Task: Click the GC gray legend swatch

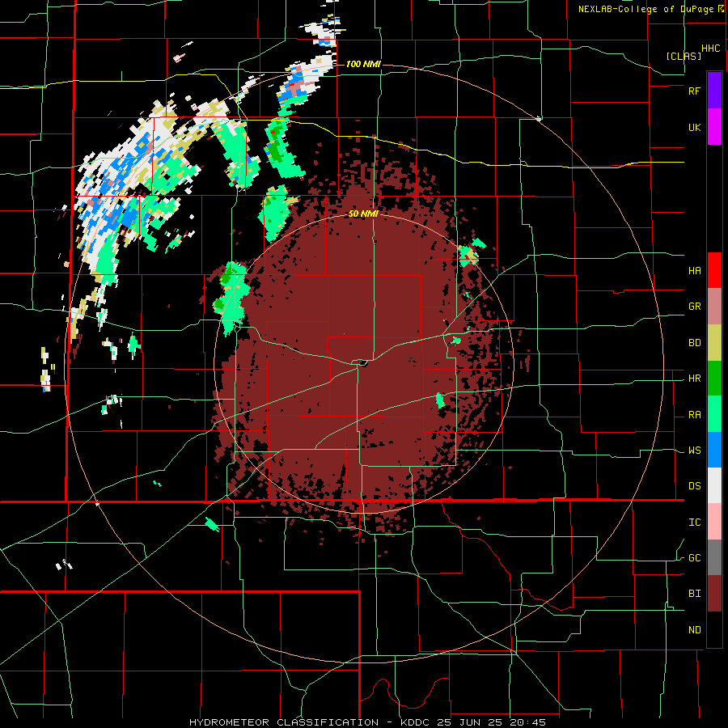Action: click(714, 557)
